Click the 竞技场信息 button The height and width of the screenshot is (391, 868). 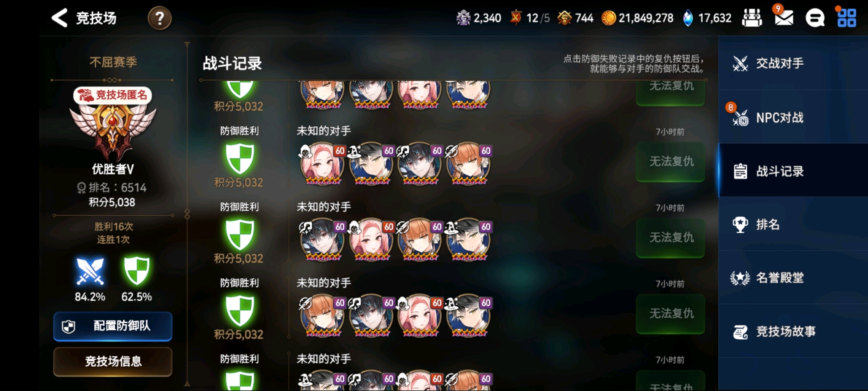113,361
